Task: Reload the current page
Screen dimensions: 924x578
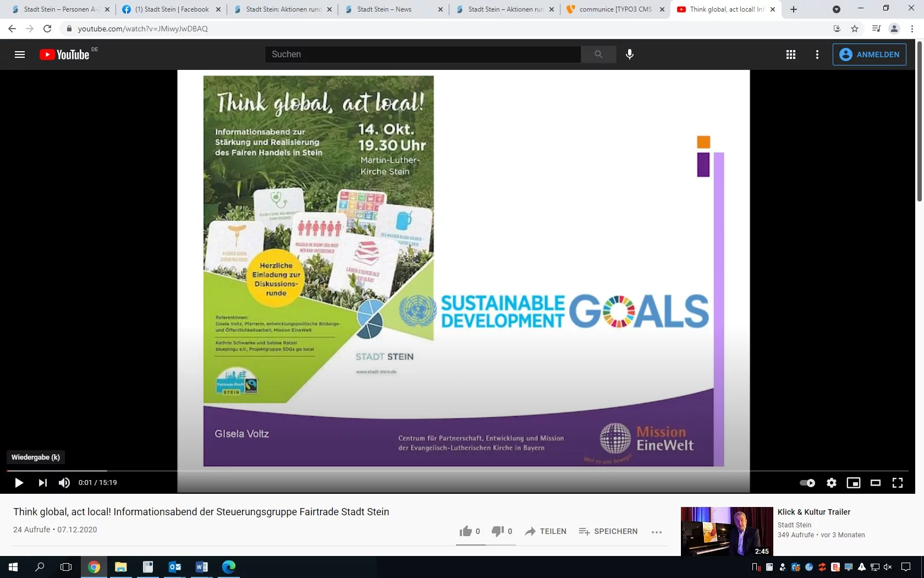Action: pyautogui.click(x=47, y=29)
